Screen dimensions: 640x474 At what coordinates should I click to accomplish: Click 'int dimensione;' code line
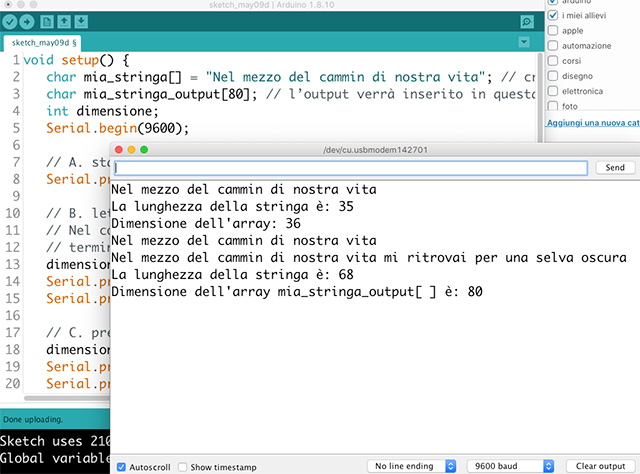[x=102, y=111]
